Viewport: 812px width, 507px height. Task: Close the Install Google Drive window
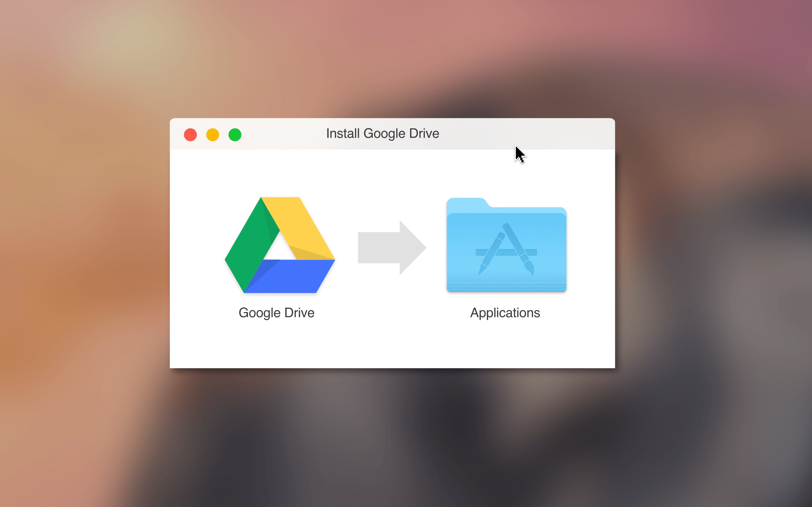point(190,135)
